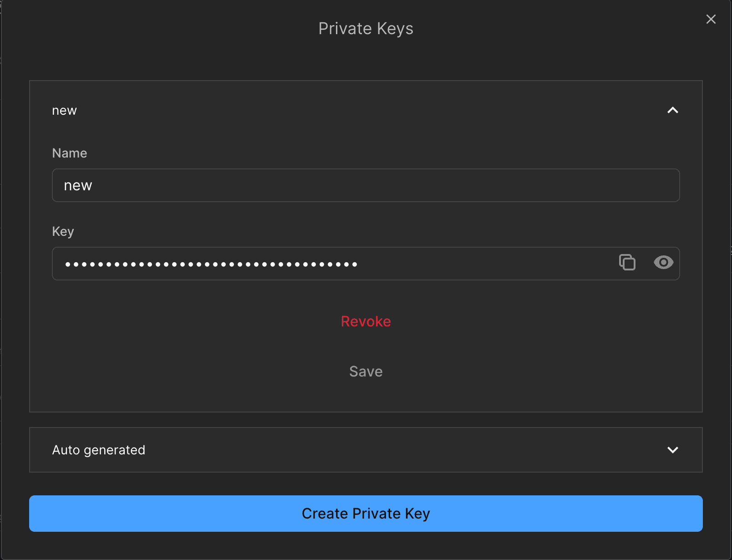Click the Name field label
Screen dimensions: 732x560
click(69, 153)
